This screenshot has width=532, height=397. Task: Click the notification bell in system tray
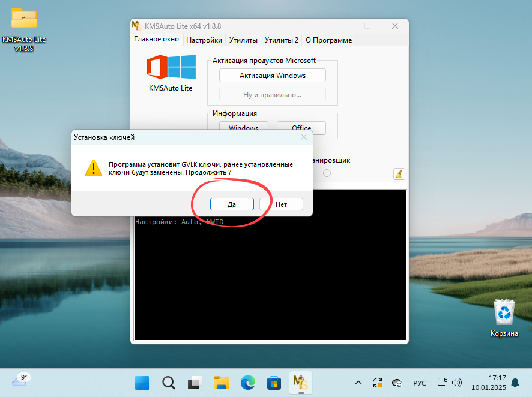pyautogui.click(x=515, y=383)
